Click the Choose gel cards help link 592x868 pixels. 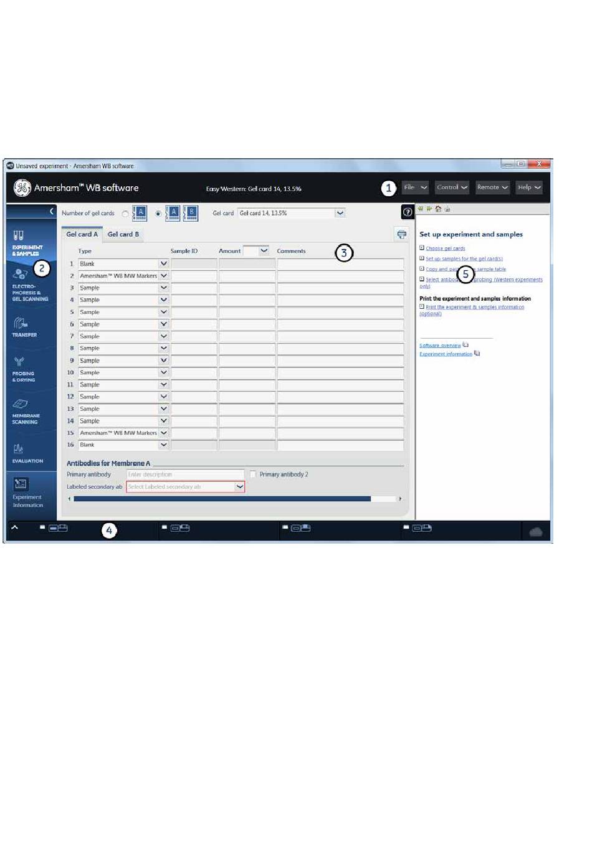pyautogui.click(x=445, y=248)
